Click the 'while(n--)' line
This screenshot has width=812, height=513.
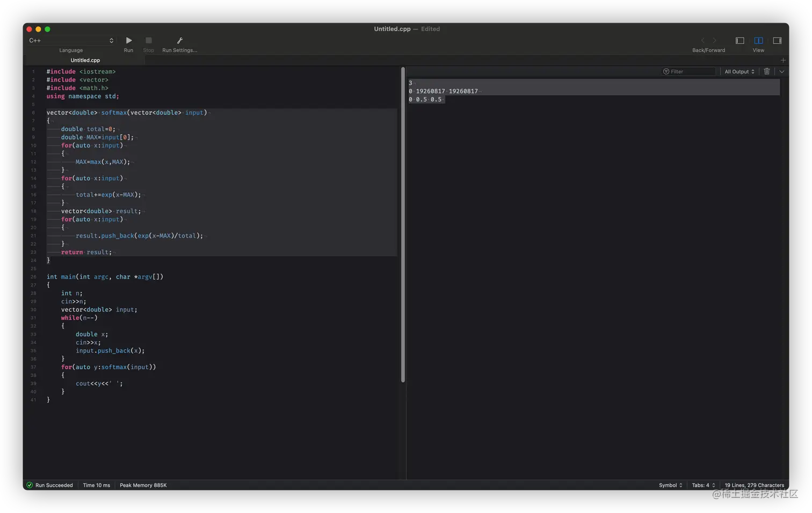(x=79, y=318)
